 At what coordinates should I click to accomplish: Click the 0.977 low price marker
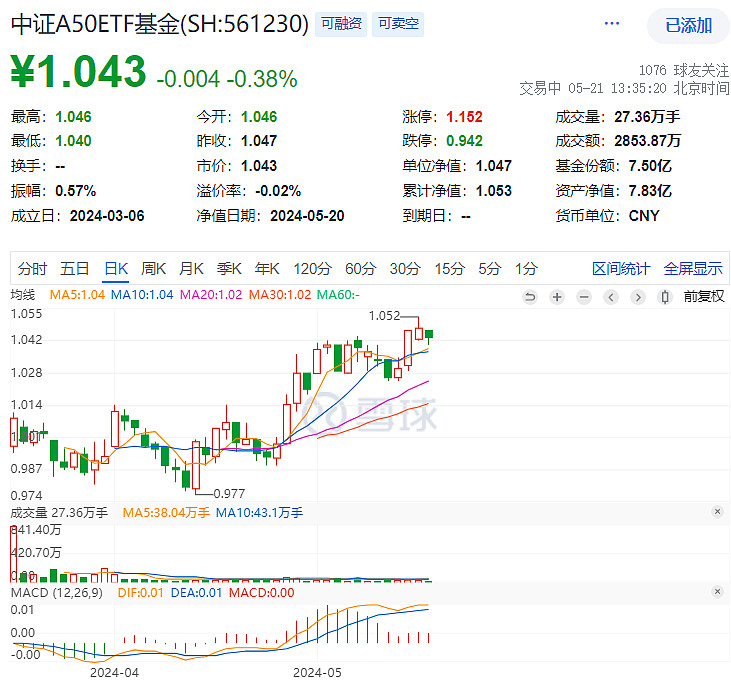[x=229, y=493]
